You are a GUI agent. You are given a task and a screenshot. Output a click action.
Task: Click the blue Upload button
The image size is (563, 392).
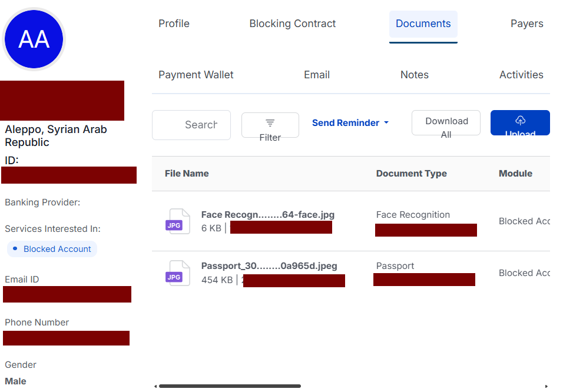tap(520, 123)
